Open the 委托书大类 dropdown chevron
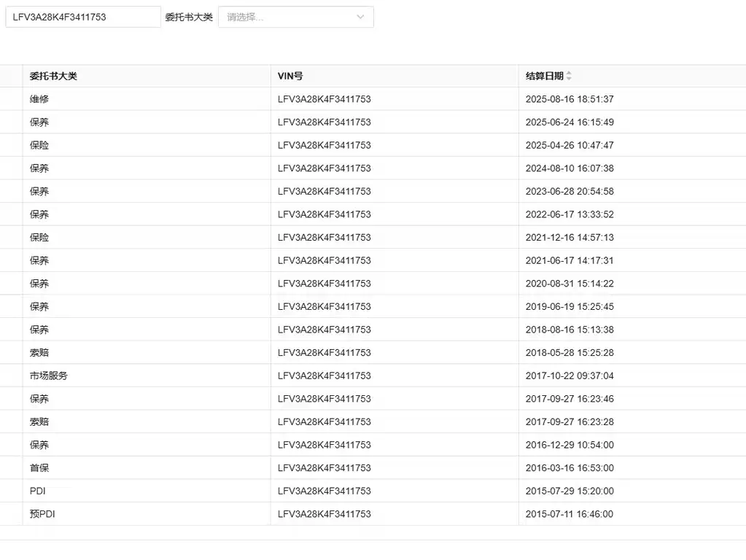 [x=360, y=17]
